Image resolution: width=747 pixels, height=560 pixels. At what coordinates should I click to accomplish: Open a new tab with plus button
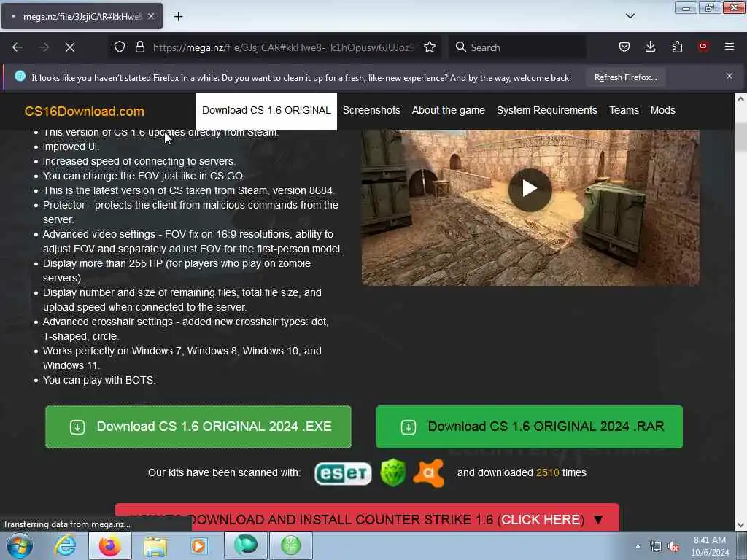(x=178, y=17)
